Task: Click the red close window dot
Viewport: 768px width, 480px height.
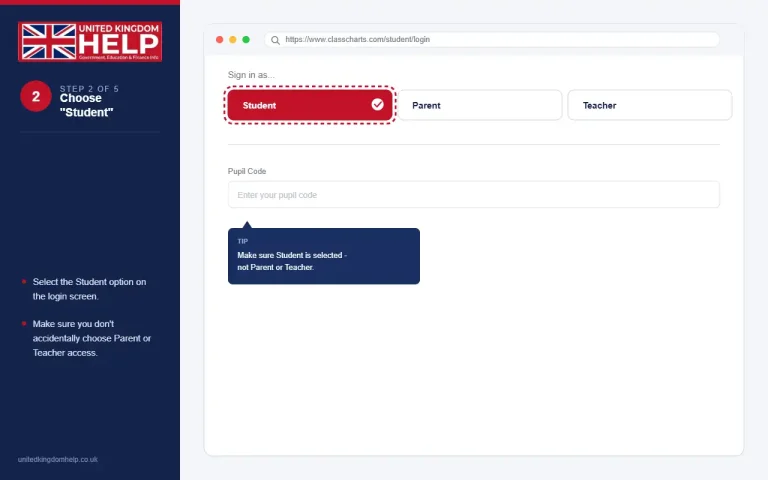Action: (219, 40)
